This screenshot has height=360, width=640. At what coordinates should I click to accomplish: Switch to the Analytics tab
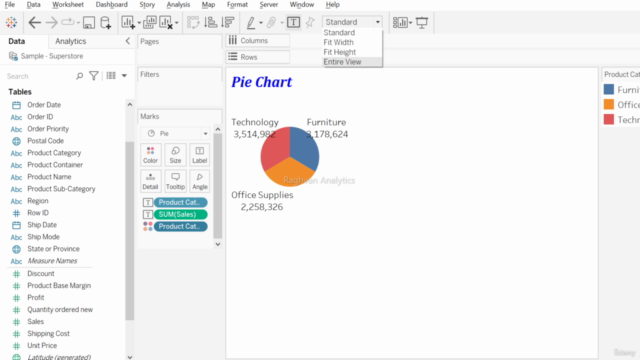click(x=71, y=41)
